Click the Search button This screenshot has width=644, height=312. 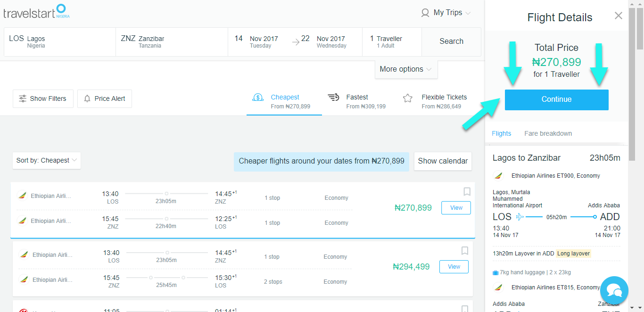(451, 41)
